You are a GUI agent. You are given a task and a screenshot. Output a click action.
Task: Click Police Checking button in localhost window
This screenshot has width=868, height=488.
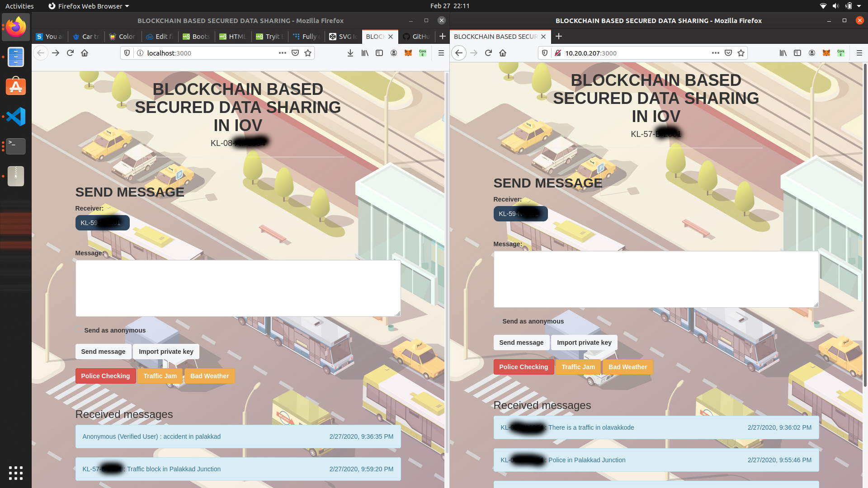point(105,376)
